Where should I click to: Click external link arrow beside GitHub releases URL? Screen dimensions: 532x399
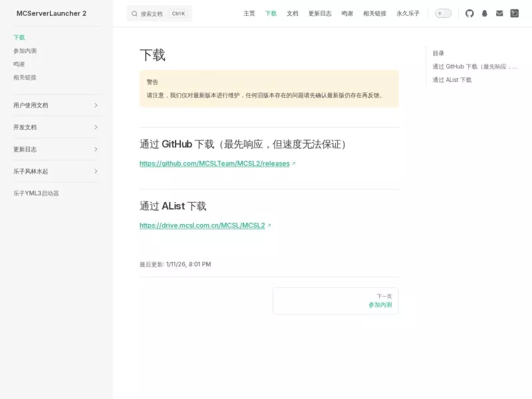pos(294,164)
